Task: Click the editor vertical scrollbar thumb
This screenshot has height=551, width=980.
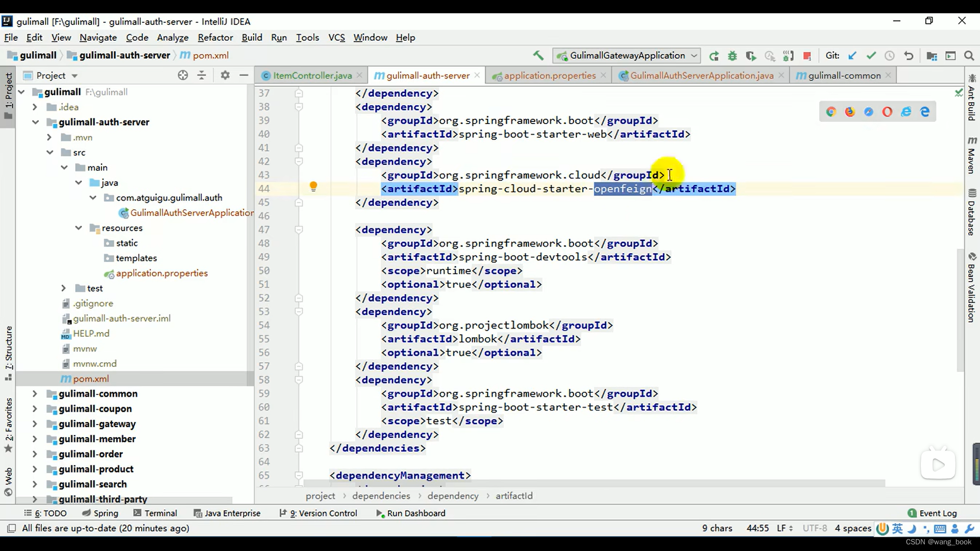Action: click(960, 310)
